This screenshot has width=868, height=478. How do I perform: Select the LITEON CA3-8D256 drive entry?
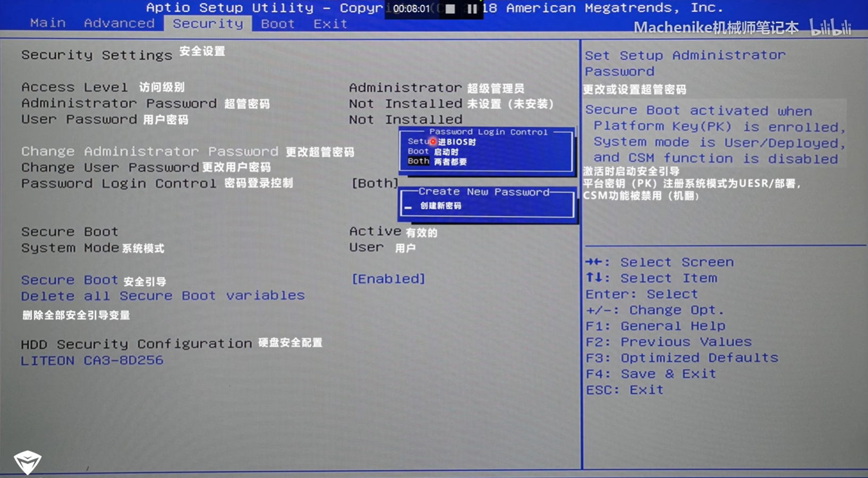(91, 360)
